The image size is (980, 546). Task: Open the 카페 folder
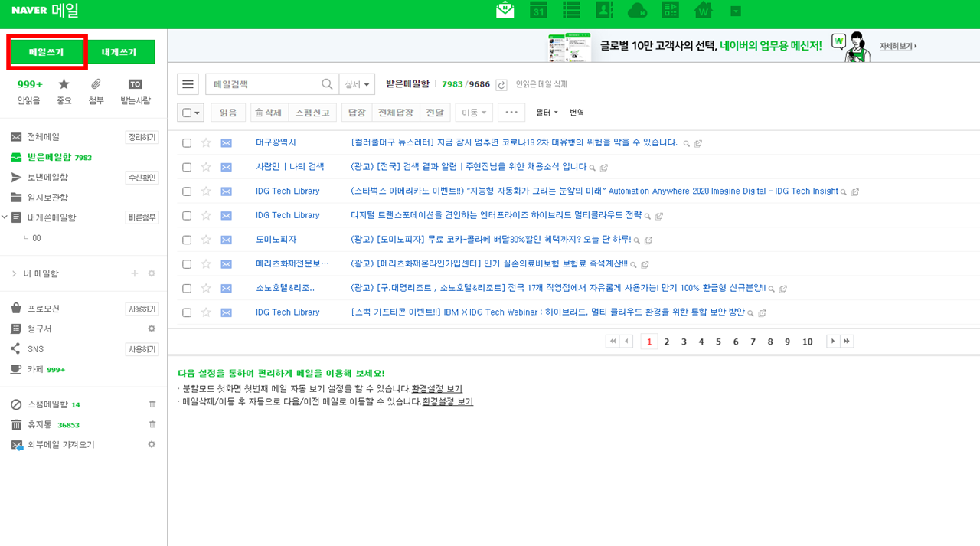pos(36,369)
